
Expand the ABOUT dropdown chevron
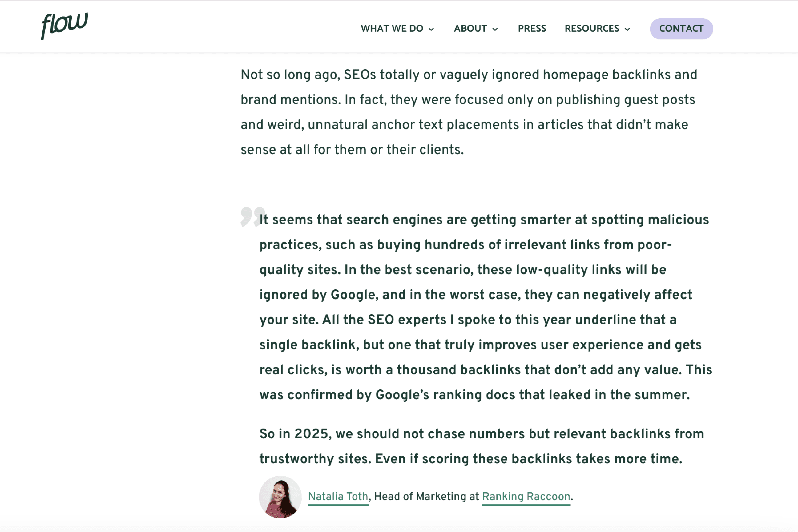point(495,29)
